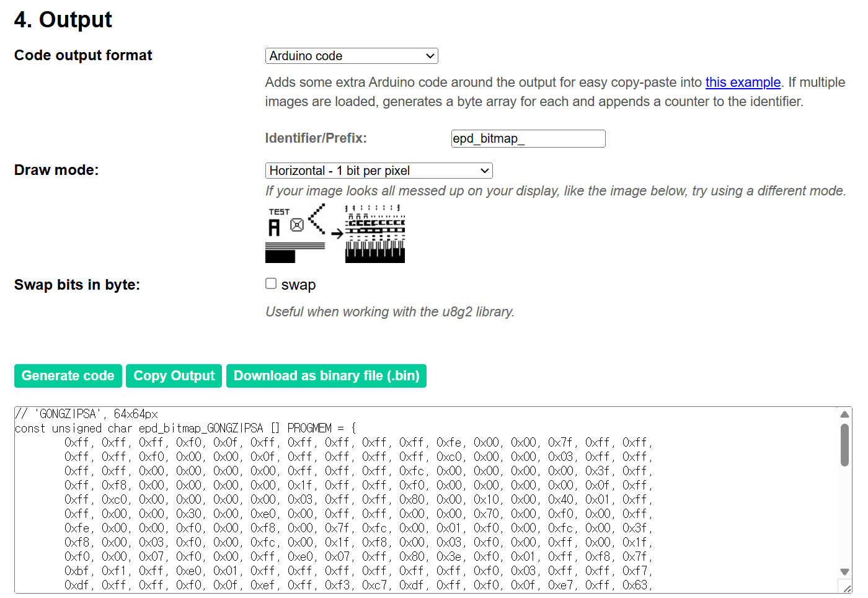Focus the Identifier/Prefix text field
The width and height of the screenshot is (868, 598).
528,138
